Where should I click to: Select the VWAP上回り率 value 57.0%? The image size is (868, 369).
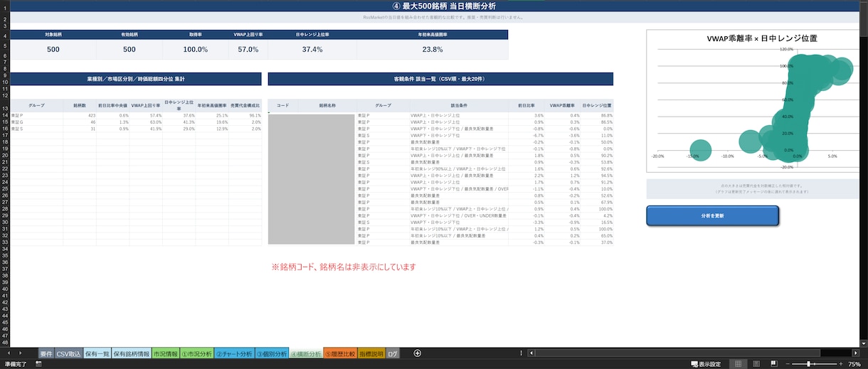pyautogui.click(x=248, y=50)
